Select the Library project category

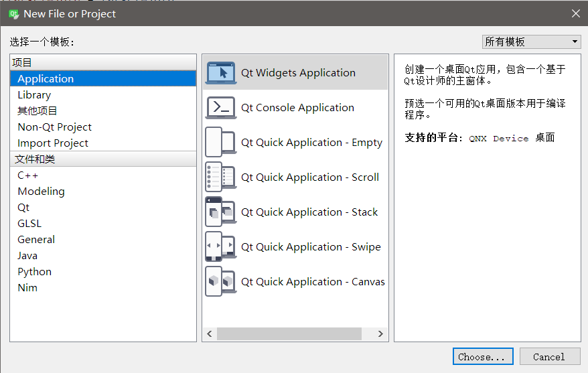103,95
